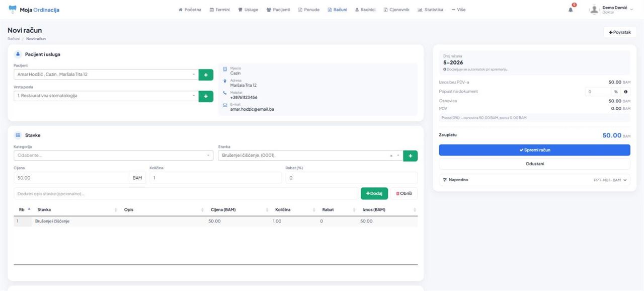Click the Obriši button
This screenshot has height=291, width=644.
(404, 193)
